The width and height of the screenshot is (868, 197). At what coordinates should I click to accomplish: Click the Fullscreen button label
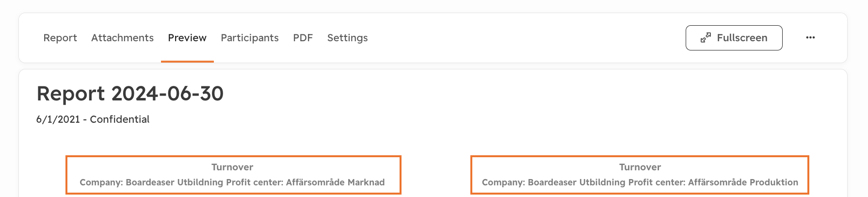tap(742, 38)
